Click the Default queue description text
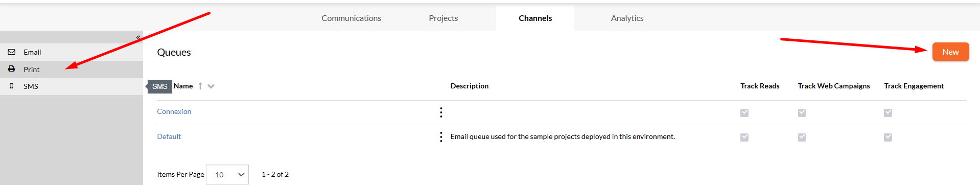Image resolution: width=980 pixels, height=185 pixels. click(x=563, y=136)
